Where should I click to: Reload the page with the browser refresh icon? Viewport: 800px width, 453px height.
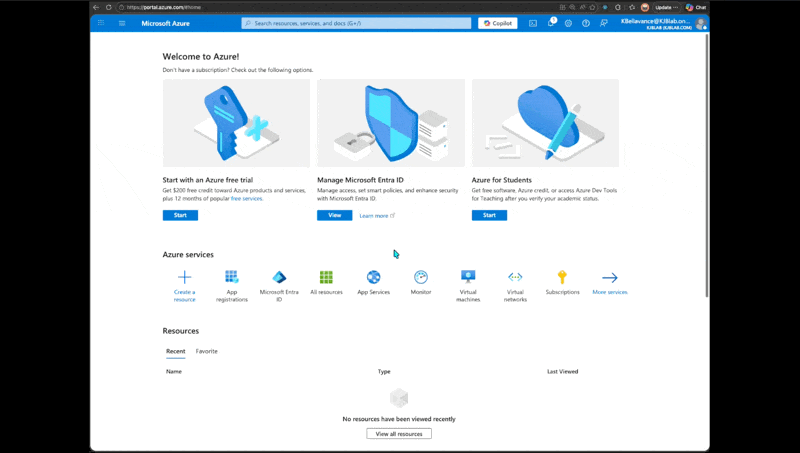[109, 7]
